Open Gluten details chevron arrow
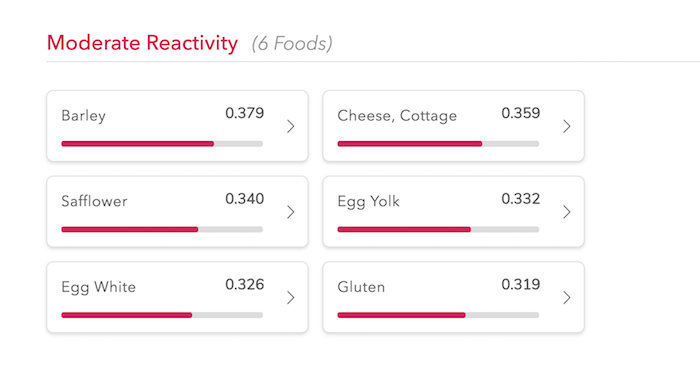The height and width of the screenshot is (368, 700). point(567,297)
